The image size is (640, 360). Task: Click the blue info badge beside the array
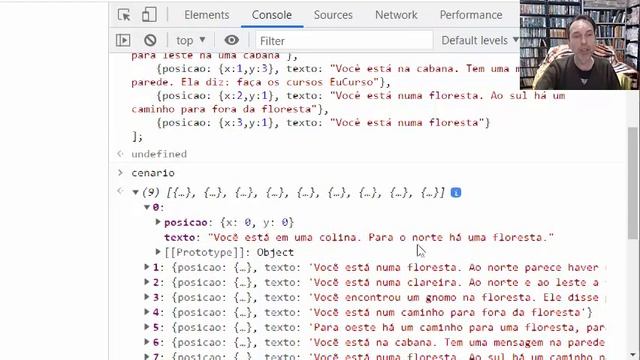click(x=456, y=193)
